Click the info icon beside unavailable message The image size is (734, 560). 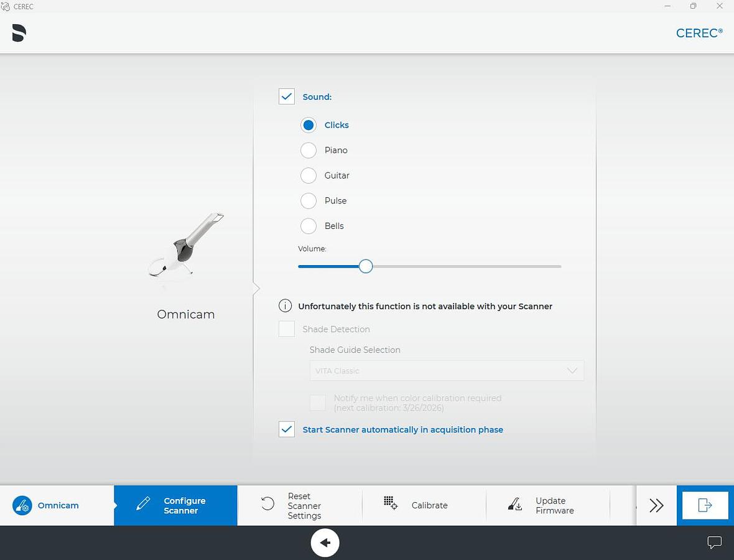point(285,306)
